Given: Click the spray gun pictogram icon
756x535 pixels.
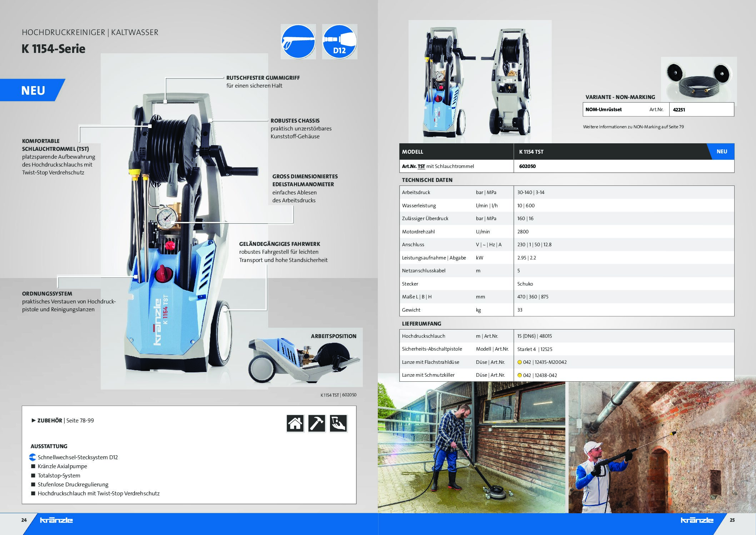Looking at the screenshot, I should coord(298,41).
